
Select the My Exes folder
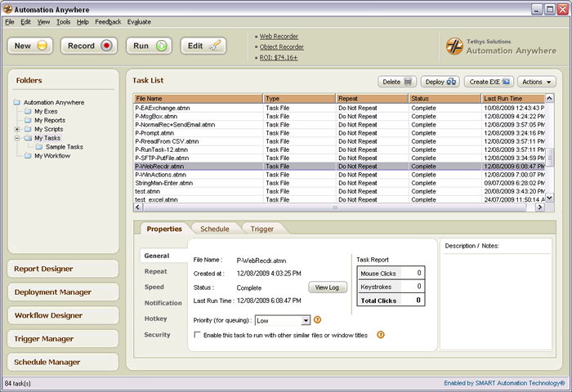46,111
